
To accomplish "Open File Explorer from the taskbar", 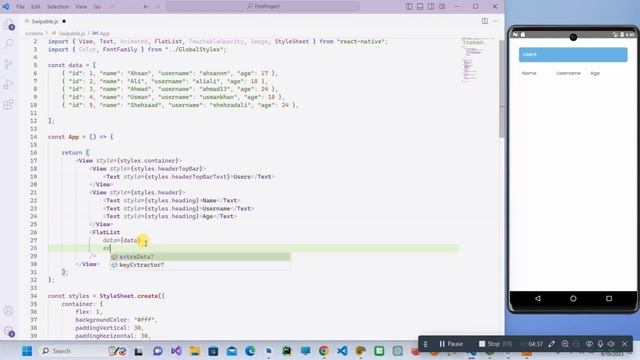I will tap(195, 351).
